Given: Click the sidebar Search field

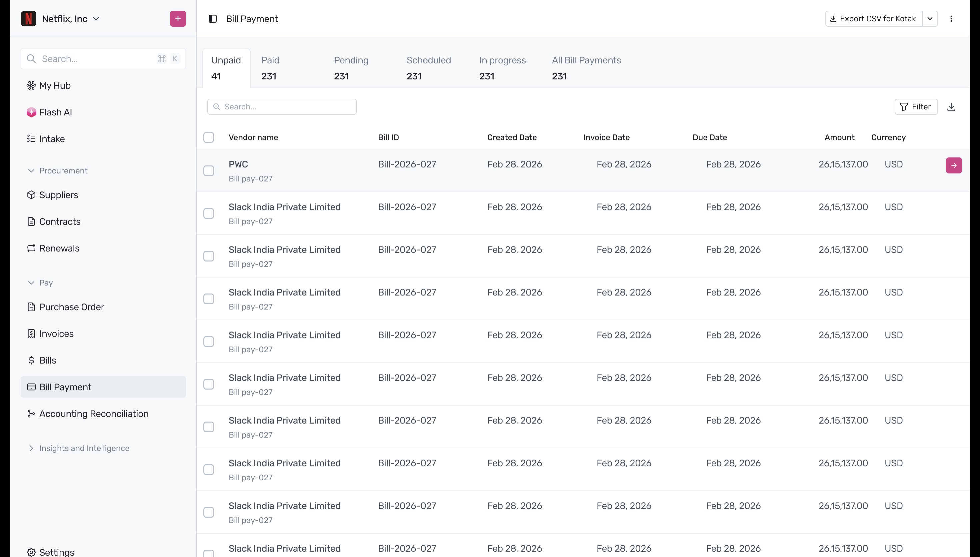Looking at the screenshot, I should click(x=103, y=59).
